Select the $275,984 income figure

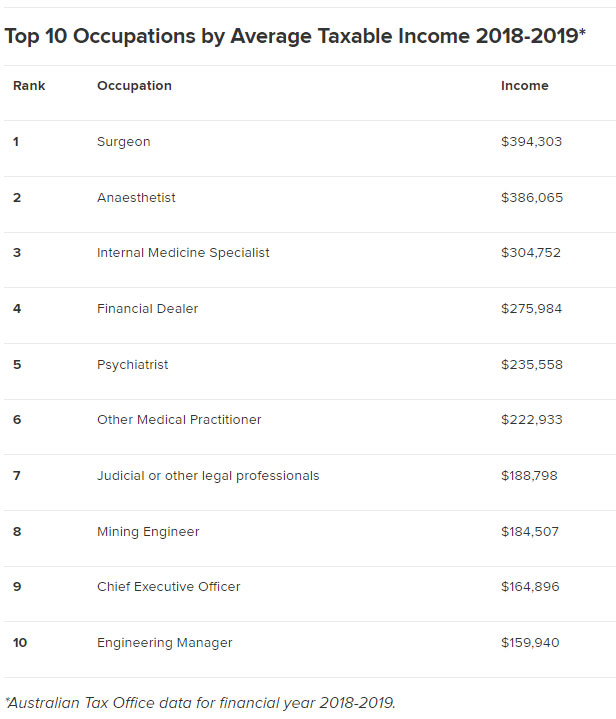point(531,309)
